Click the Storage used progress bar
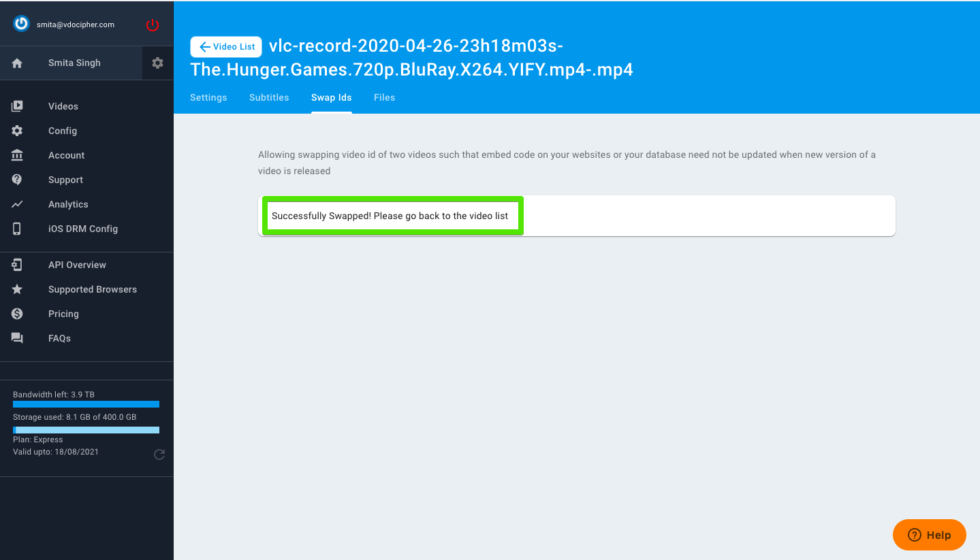 coord(86,430)
